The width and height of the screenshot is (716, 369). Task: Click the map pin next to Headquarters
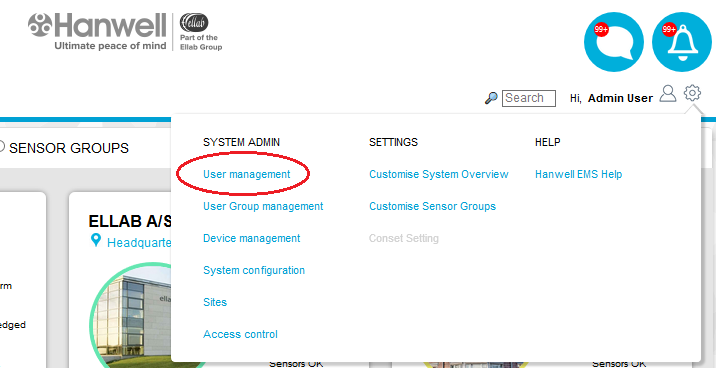(x=95, y=241)
